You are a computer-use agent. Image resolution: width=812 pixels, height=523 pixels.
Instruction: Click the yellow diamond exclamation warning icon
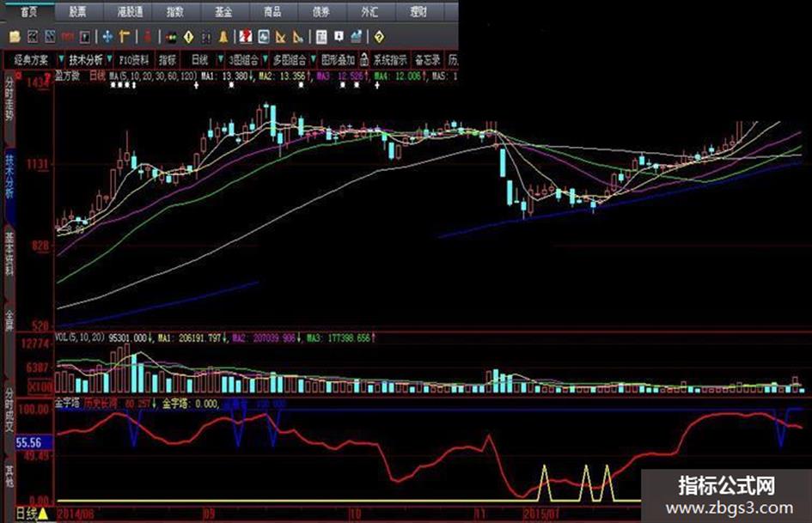pos(188,37)
